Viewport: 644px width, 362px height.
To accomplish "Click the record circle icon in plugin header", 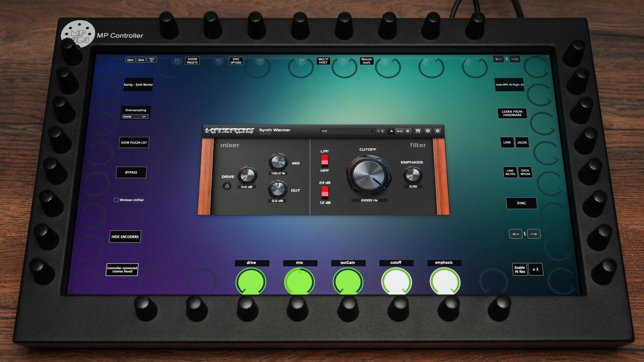I will pos(428,131).
